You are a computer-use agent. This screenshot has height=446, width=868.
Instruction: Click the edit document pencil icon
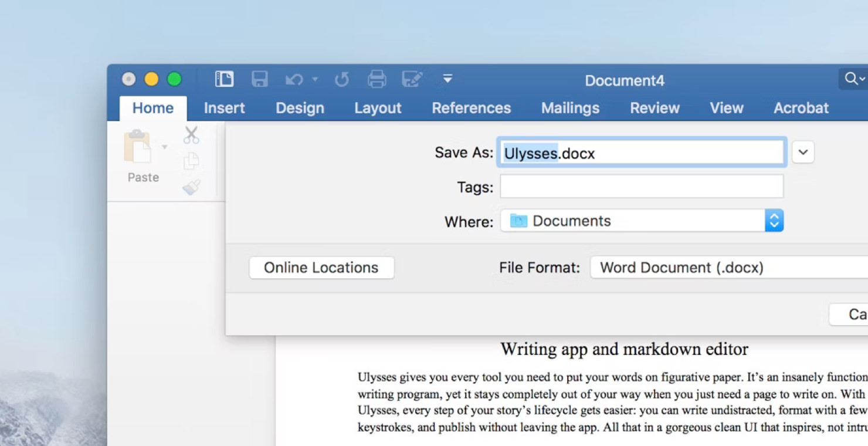(x=412, y=79)
